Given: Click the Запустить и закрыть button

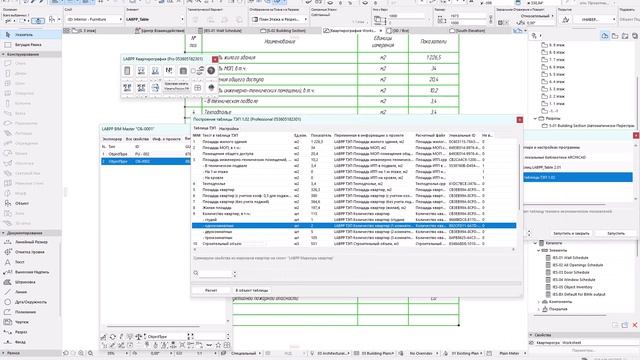Looking at the screenshot, I should (571, 233).
